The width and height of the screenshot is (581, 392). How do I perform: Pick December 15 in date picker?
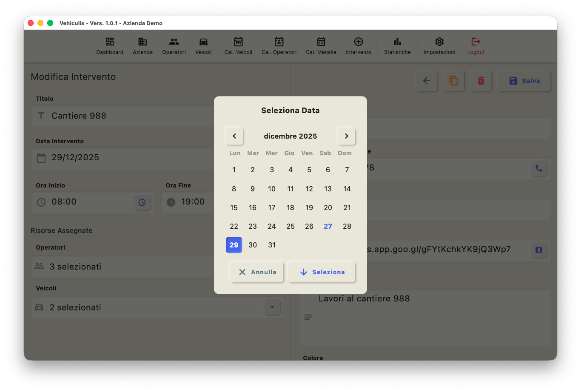point(234,207)
